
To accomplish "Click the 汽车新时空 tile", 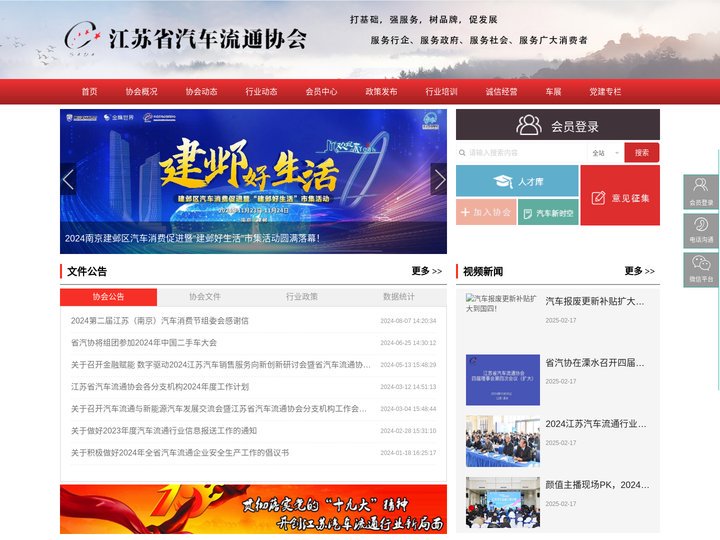I will pos(548,212).
